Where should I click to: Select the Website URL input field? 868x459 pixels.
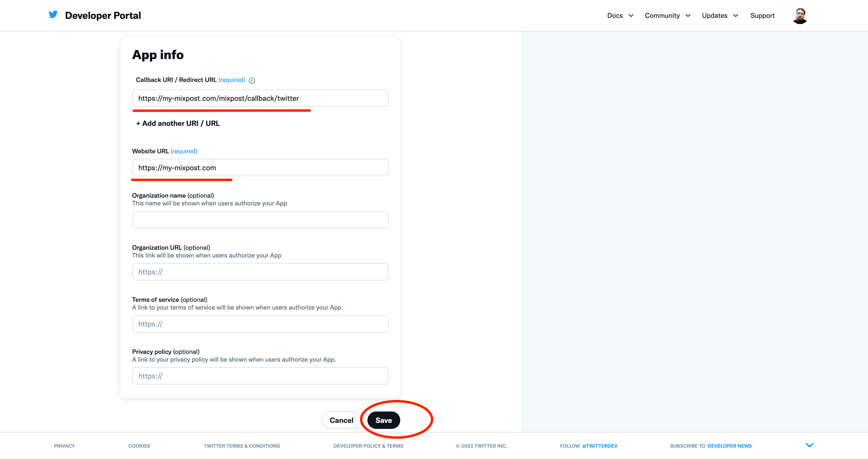click(261, 167)
